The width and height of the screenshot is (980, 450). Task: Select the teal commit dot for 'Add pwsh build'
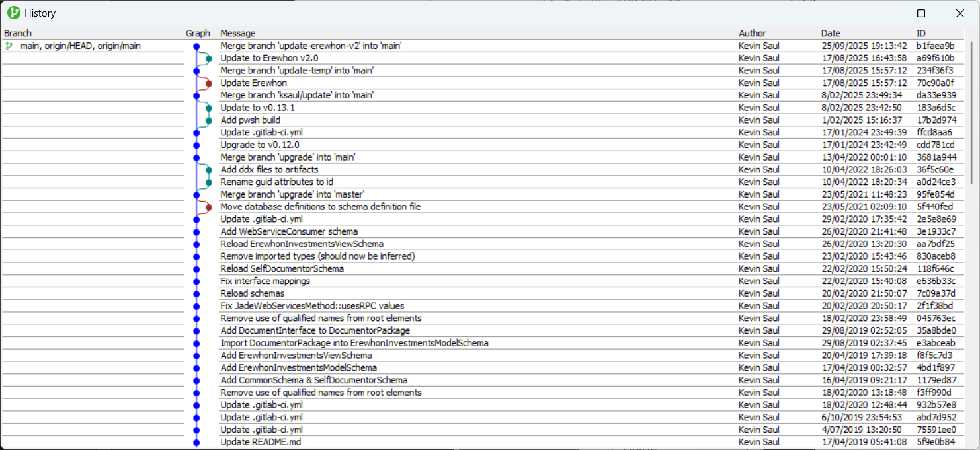point(208,120)
